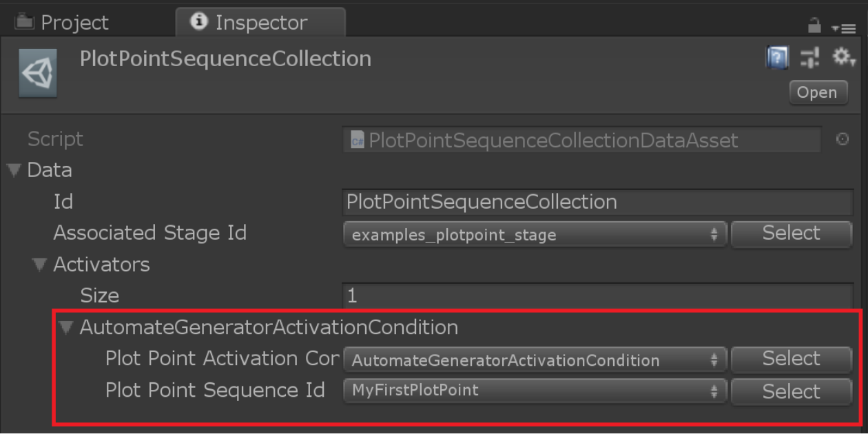The height and width of the screenshot is (434, 868).
Task: Open the Plot Point Sequence Id dropdown
Action: pos(535,391)
